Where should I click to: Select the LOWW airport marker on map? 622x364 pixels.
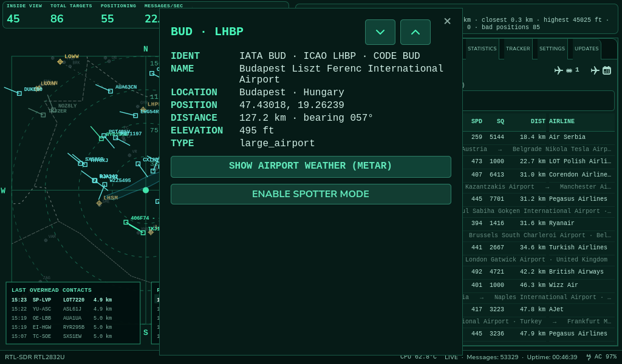[60, 61]
